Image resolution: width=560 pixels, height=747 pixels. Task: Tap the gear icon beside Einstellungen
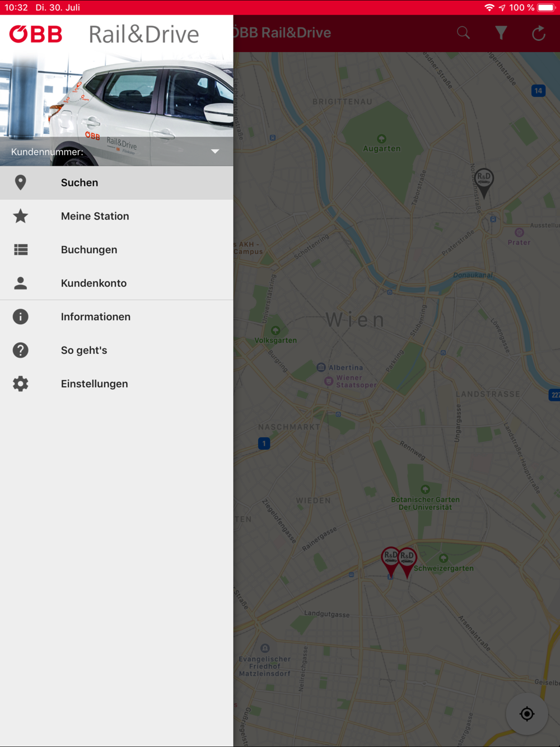tap(21, 384)
